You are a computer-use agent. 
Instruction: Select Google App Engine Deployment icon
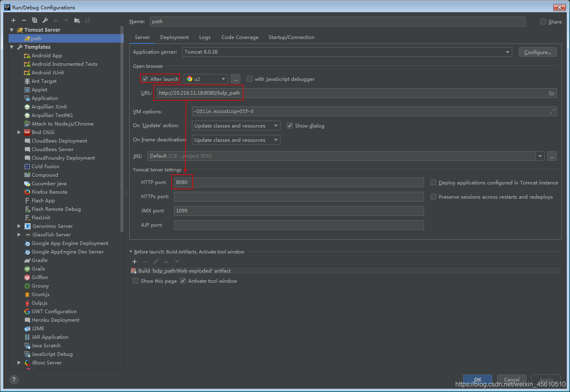pos(27,243)
